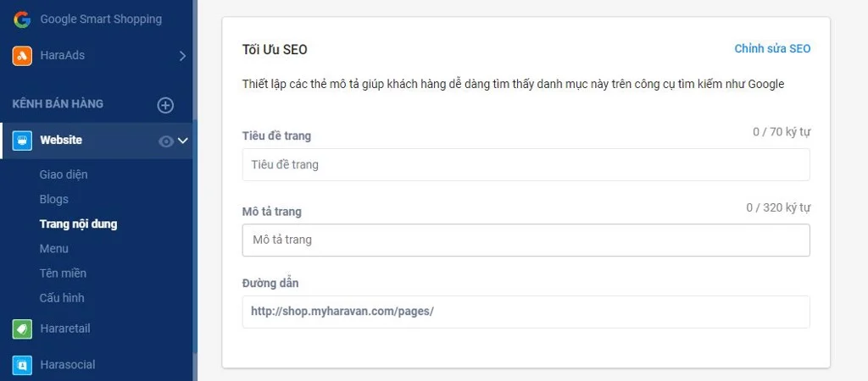Open Giao diện in the Website menu
Screen dimensions: 868x381
[64, 174]
